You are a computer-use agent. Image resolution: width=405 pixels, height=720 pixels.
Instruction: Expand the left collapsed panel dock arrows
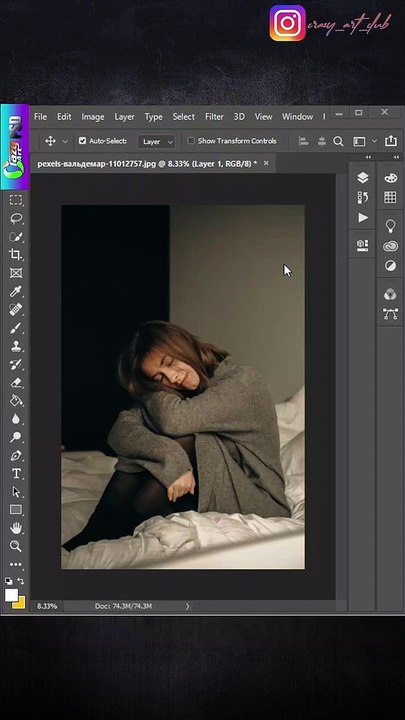[368, 157]
